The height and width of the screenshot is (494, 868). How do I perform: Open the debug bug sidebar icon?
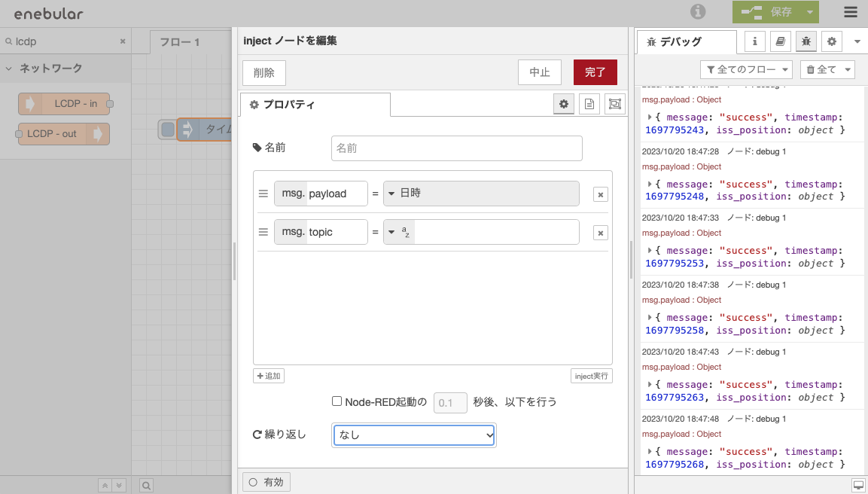click(806, 41)
